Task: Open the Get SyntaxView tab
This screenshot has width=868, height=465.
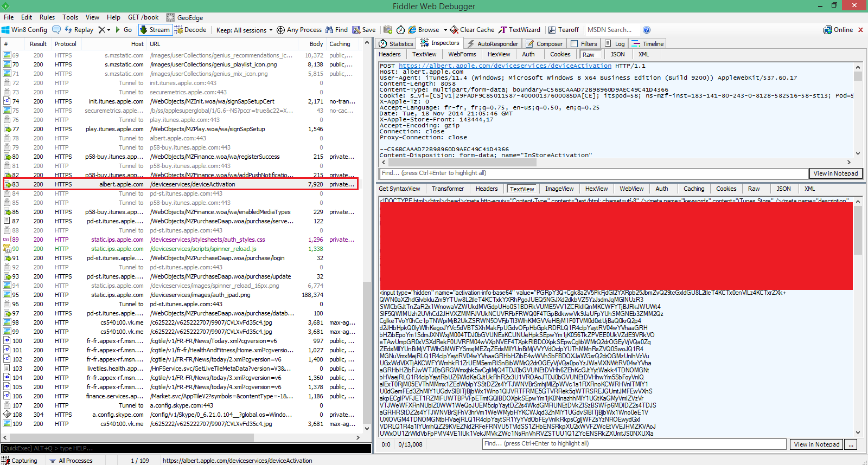Action: 399,189
